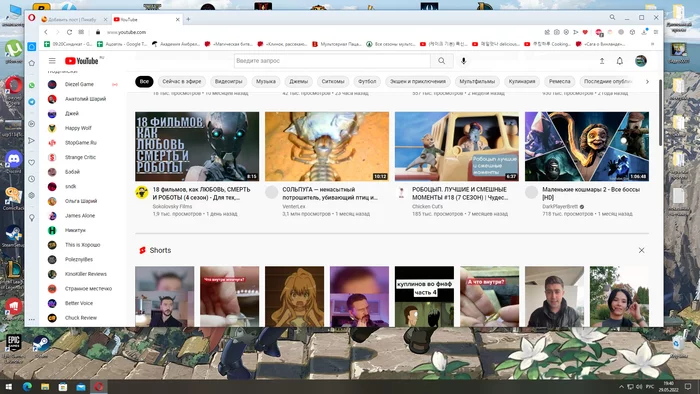This screenshot has height=394, width=700.
Task: Select the 'Сейчас в эфире' chip
Action: 182,82
